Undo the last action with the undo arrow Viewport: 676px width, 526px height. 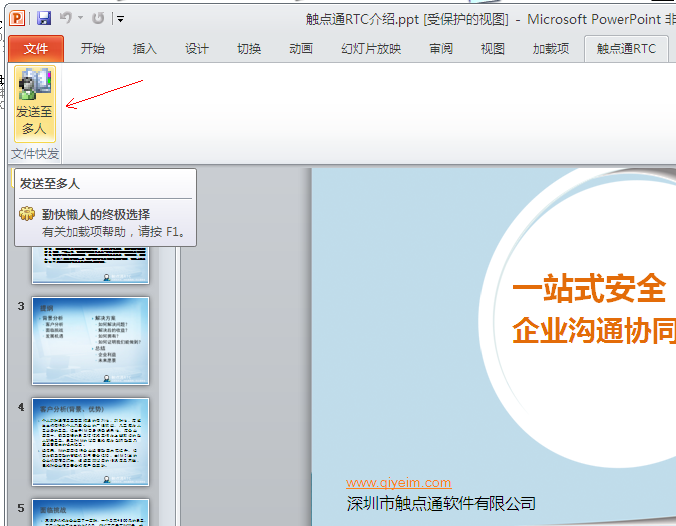coord(66,18)
